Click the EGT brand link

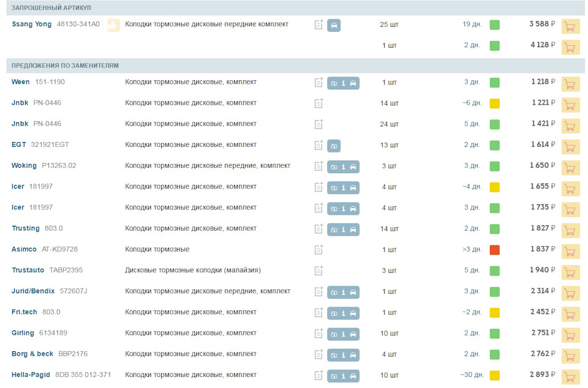tap(19, 144)
